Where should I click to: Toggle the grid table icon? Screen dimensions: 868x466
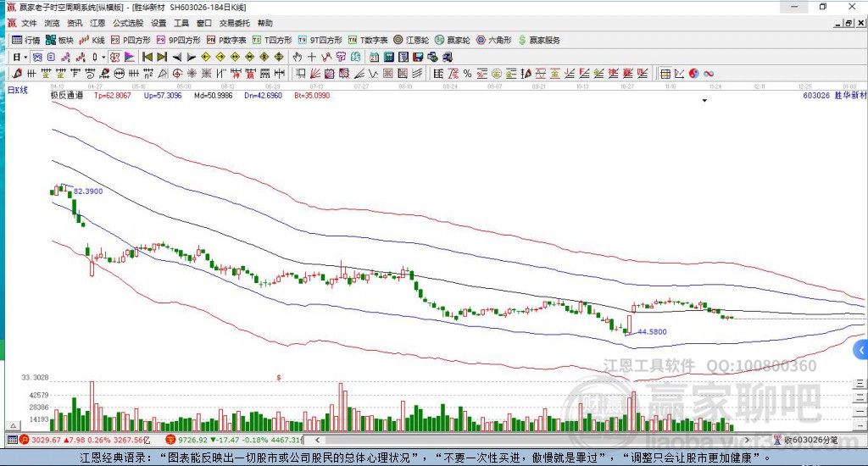(665, 73)
